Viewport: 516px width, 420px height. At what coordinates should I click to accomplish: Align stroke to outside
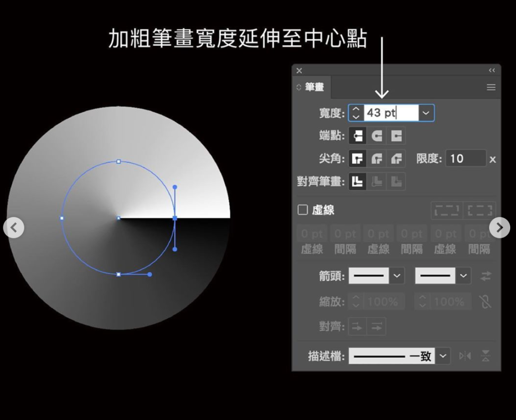(396, 182)
